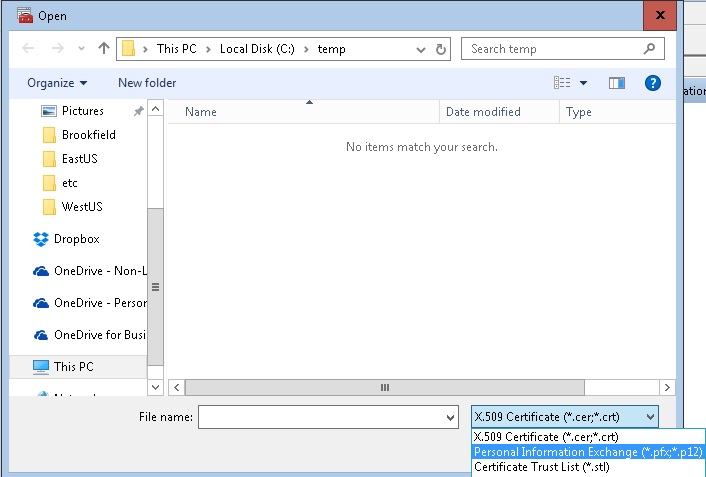The width and height of the screenshot is (706, 477).
Task: Choose Certificate Trust List (*.stl) option
Action: (588, 467)
